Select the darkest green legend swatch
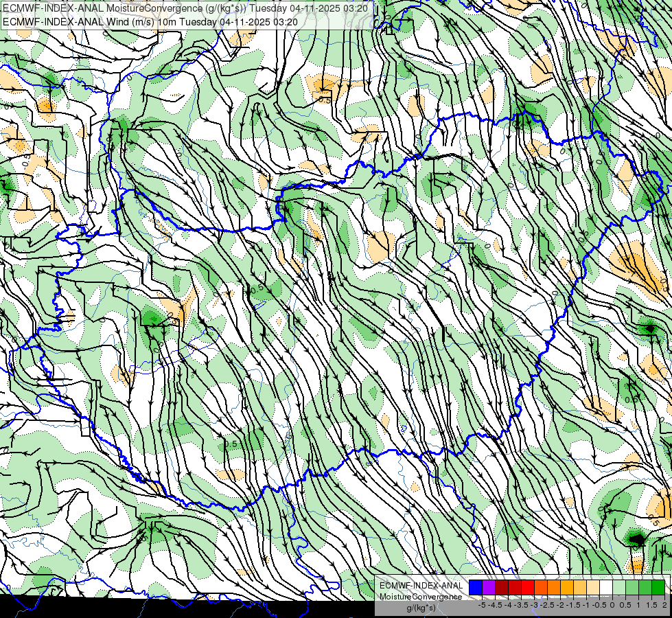 tap(658, 588)
